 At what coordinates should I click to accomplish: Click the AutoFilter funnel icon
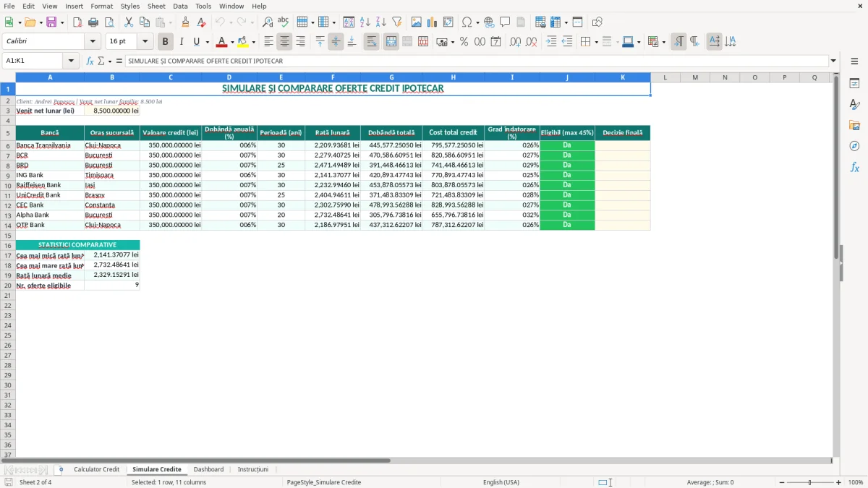(x=397, y=22)
